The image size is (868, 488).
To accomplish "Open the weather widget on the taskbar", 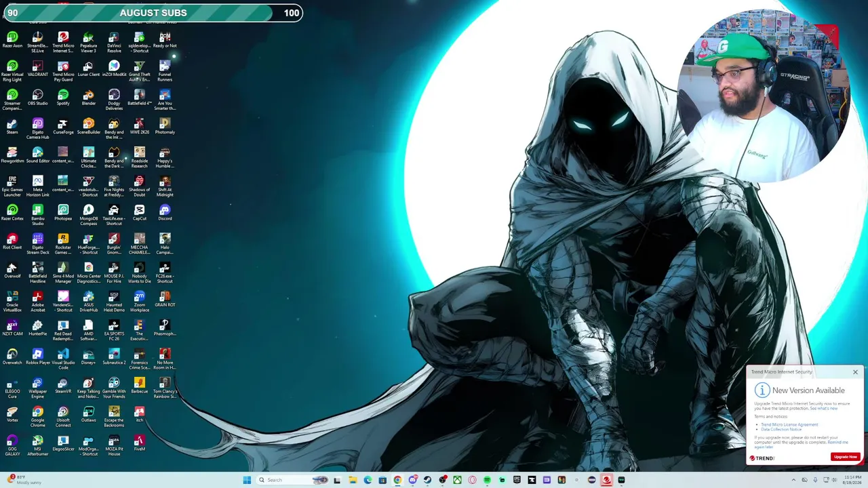I will click(x=24, y=480).
